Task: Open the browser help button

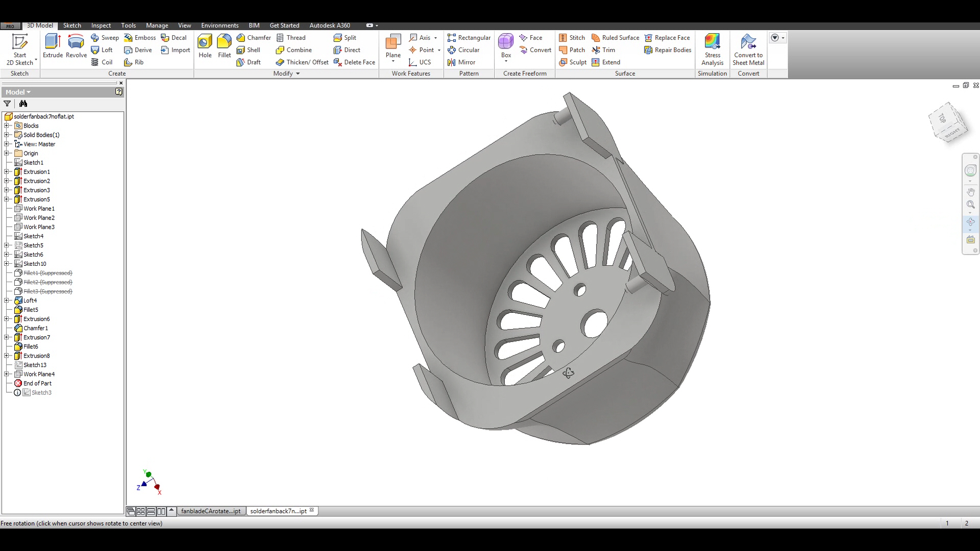Action: [118, 92]
